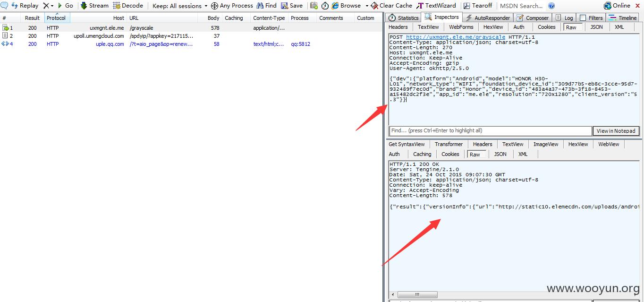This screenshot has width=644, height=302.
Task: Toggle the Decode option
Action: (128, 6)
